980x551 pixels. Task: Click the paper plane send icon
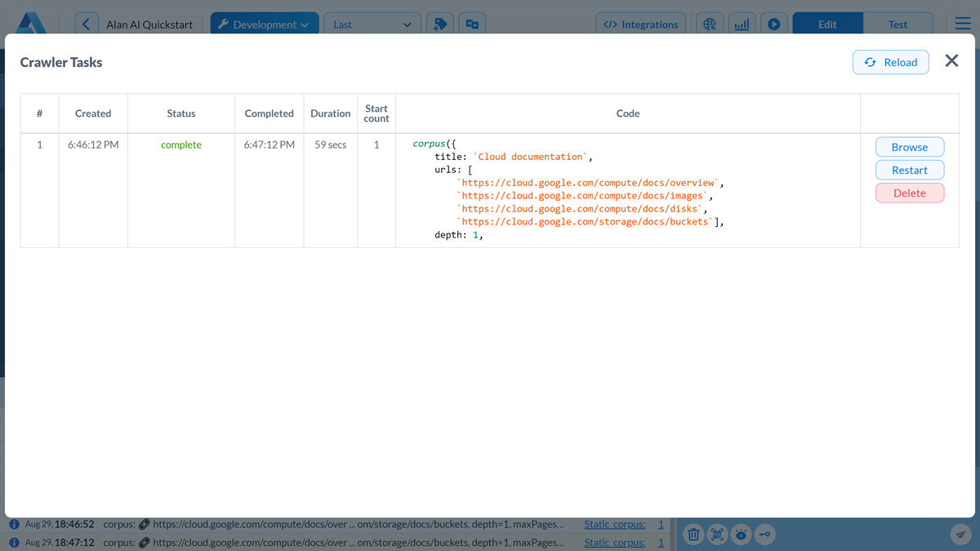click(960, 534)
